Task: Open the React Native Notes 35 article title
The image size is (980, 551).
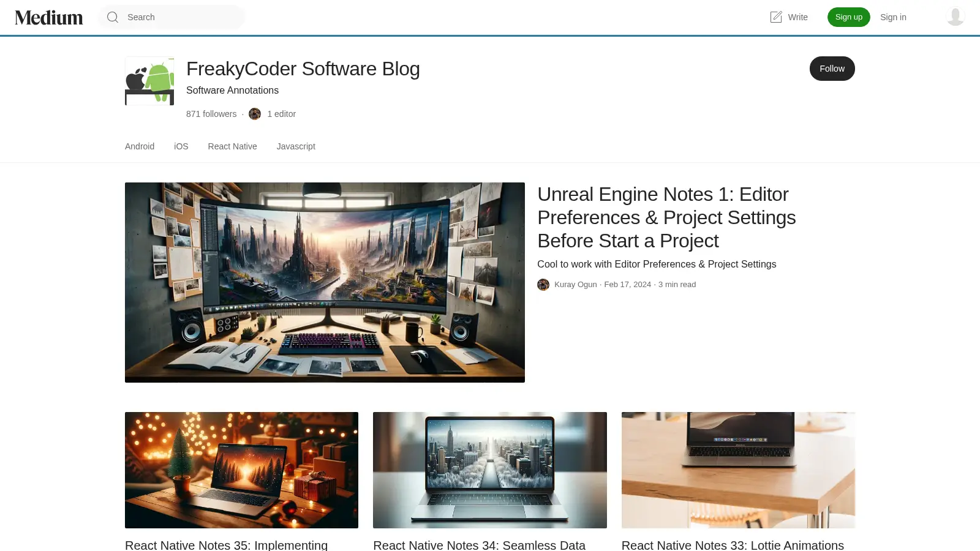Action: (x=227, y=545)
